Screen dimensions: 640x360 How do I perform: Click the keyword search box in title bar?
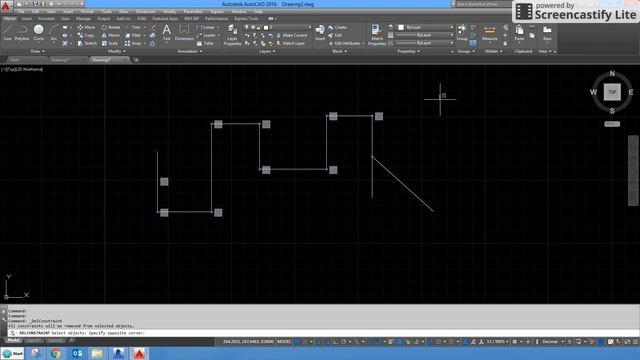(482, 4)
